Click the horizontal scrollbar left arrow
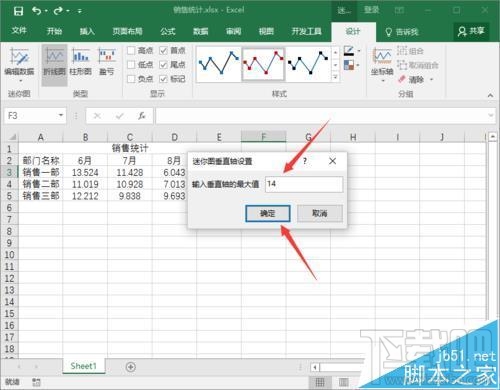Viewport: 500px width, 390px height. pyautogui.click(x=315, y=367)
